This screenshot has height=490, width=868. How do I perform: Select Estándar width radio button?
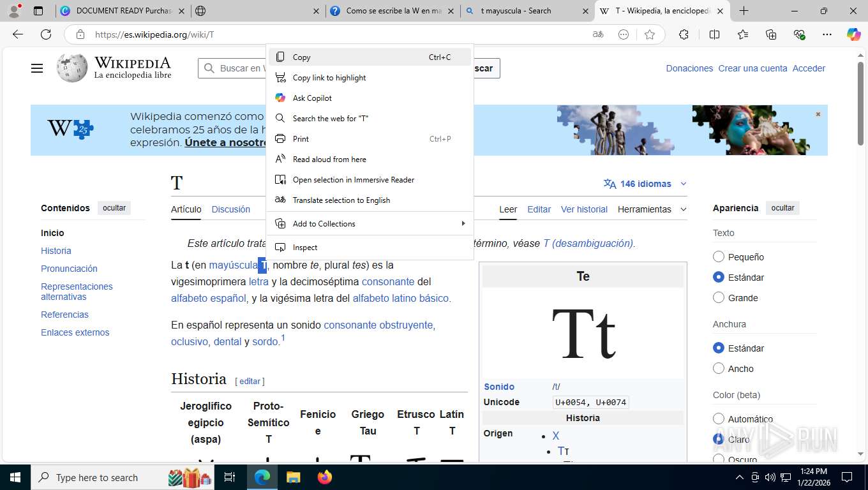coord(719,348)
